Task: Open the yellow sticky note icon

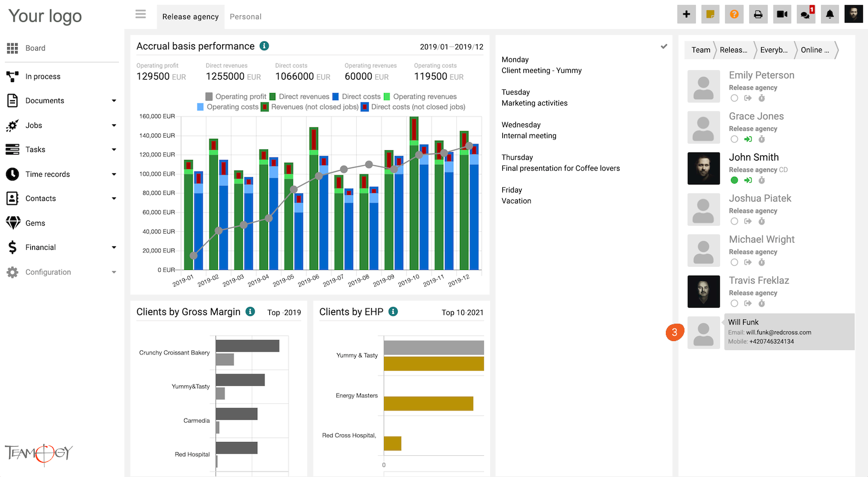Action: [x=710, y=14]
